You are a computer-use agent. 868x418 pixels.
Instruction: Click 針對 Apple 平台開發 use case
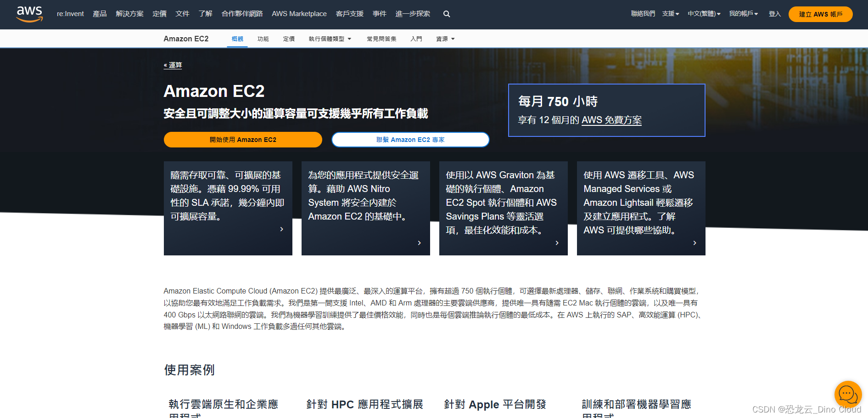point(495,404)
